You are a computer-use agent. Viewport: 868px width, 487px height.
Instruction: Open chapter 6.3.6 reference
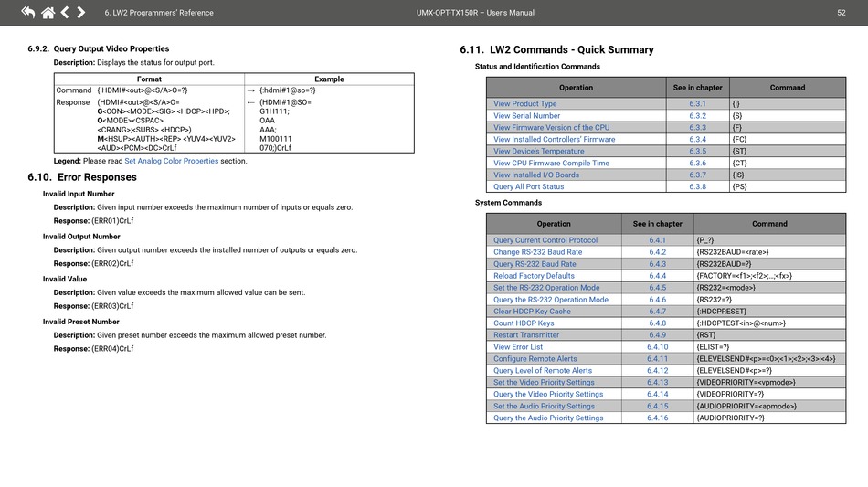pyautogui.click(x=697, y=164)
